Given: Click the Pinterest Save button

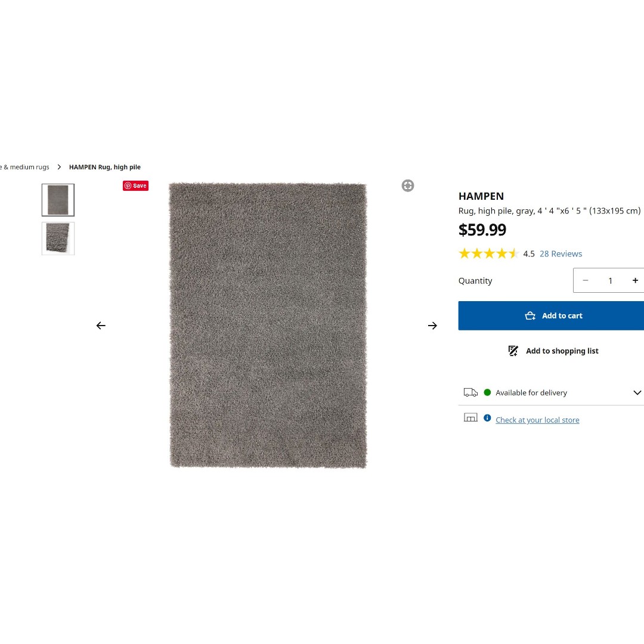Looking at the screenshot, I should 135,186.
